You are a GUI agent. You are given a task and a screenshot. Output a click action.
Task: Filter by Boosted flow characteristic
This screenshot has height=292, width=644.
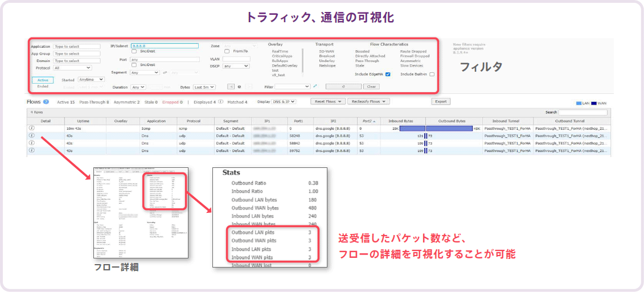[x=362, y=51]
